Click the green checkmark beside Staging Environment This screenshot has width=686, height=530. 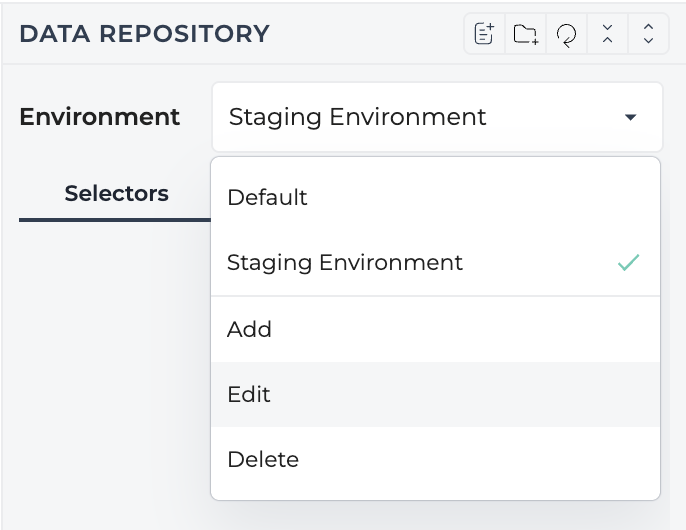629,263
